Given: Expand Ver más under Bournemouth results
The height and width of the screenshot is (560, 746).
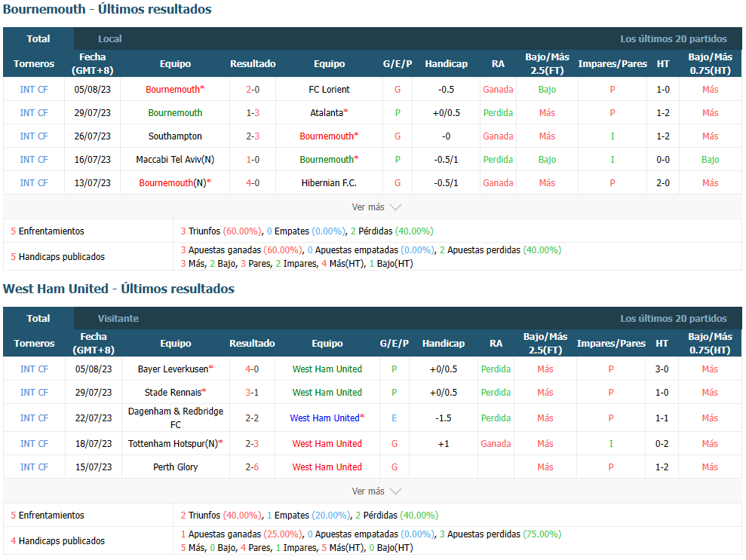Looking at the screenshot, I should click(x=376, y=207).
